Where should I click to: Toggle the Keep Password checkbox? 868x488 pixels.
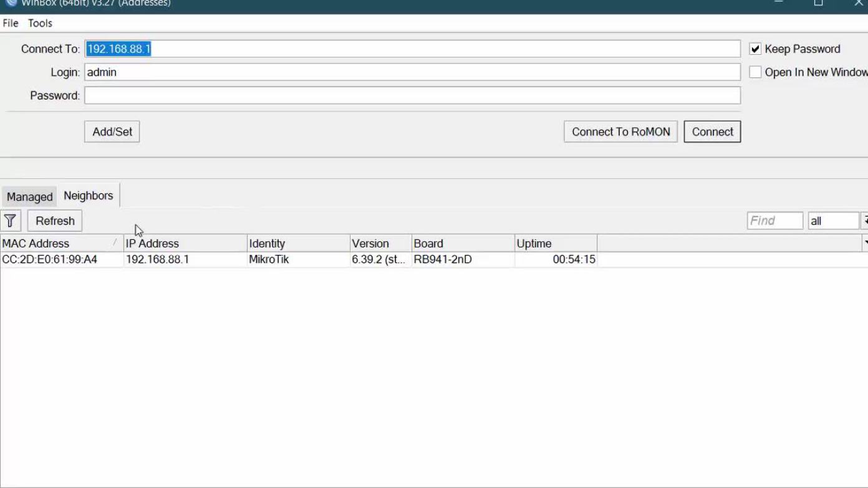(755, 49)
